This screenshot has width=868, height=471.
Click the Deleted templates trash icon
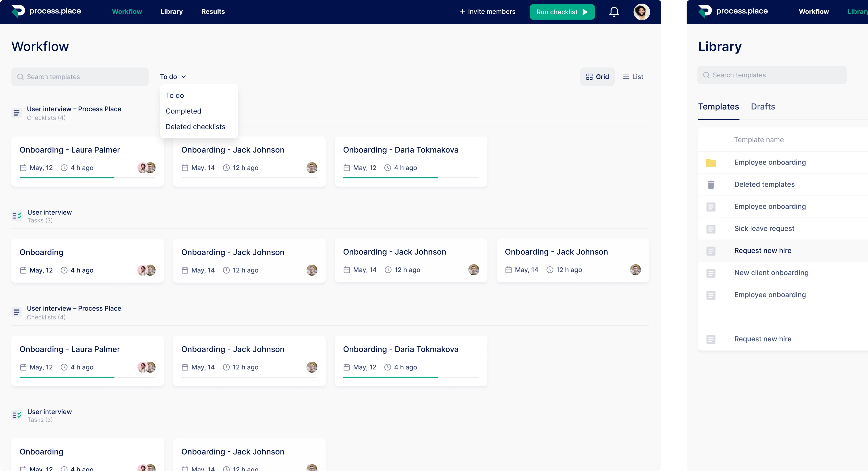711,184
